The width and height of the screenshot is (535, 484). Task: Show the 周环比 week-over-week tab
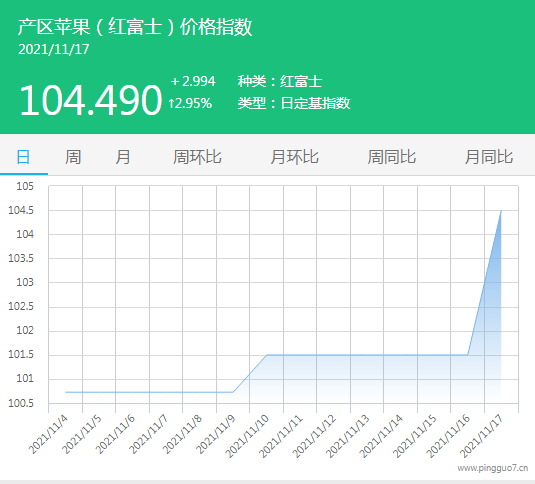(197, 157)
